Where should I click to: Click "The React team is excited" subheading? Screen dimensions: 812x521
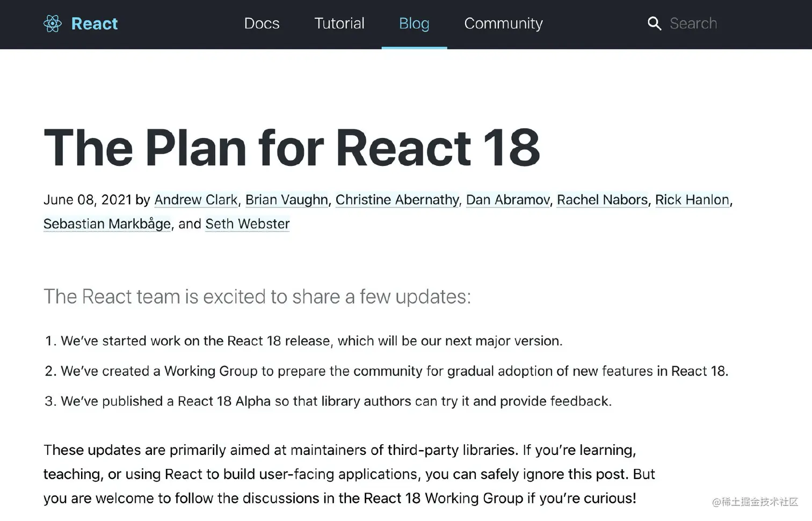[257, 296]
